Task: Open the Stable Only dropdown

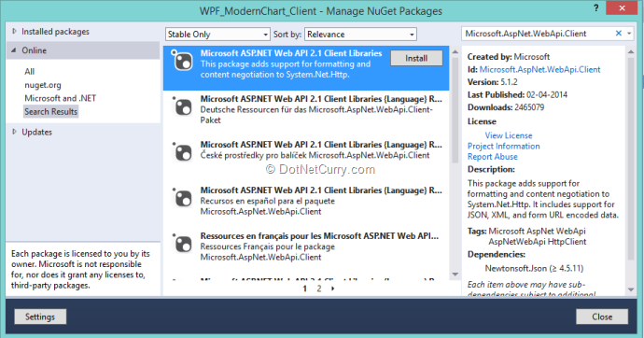Action: pyautogui.click(x=217, y=35)
